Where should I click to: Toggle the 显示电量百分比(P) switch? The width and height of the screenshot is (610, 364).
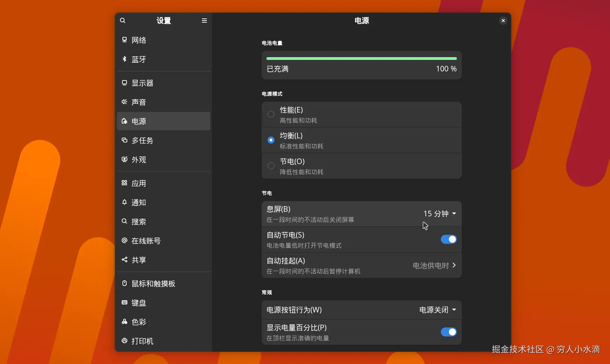point(449,332)
